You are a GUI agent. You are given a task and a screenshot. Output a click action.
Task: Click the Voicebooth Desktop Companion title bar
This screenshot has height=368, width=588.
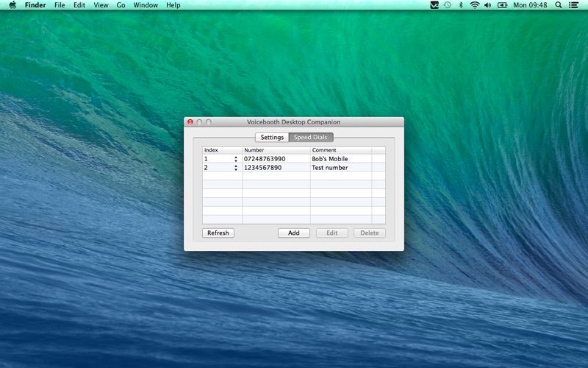coord(293,122)
